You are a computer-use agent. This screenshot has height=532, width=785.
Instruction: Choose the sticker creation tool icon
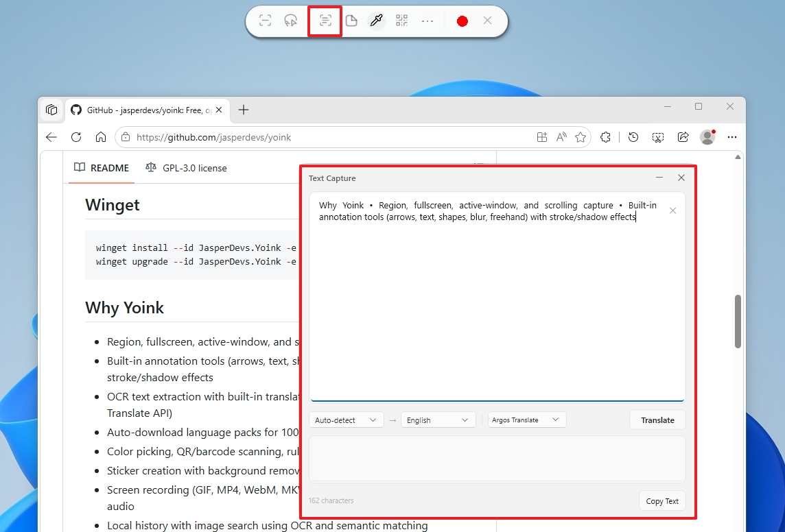[351, 21]
